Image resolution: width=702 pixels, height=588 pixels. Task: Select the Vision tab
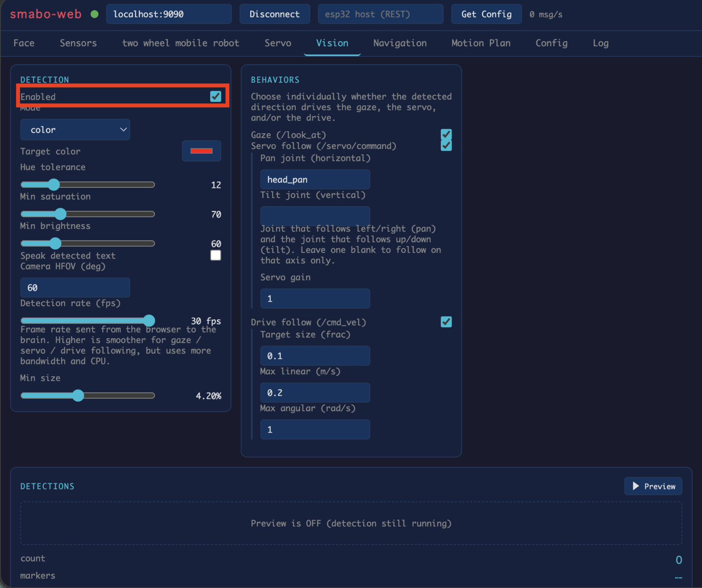pyautogui.click(x=332, y=43)
